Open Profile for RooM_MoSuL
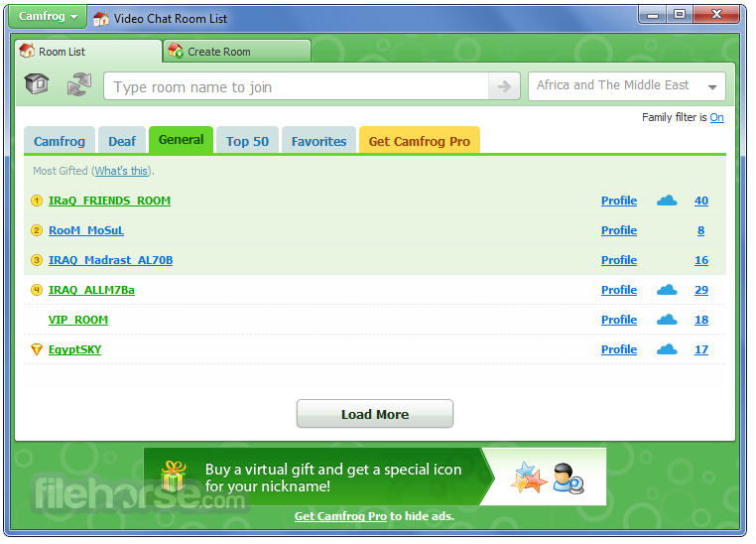This screenshot has height=544, width=756. click(x=619, y=230)
